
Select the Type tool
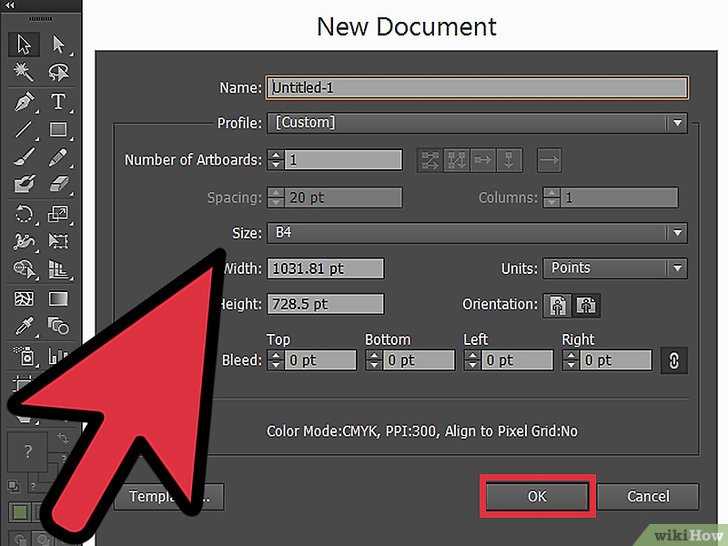click(x=58, y=101)
